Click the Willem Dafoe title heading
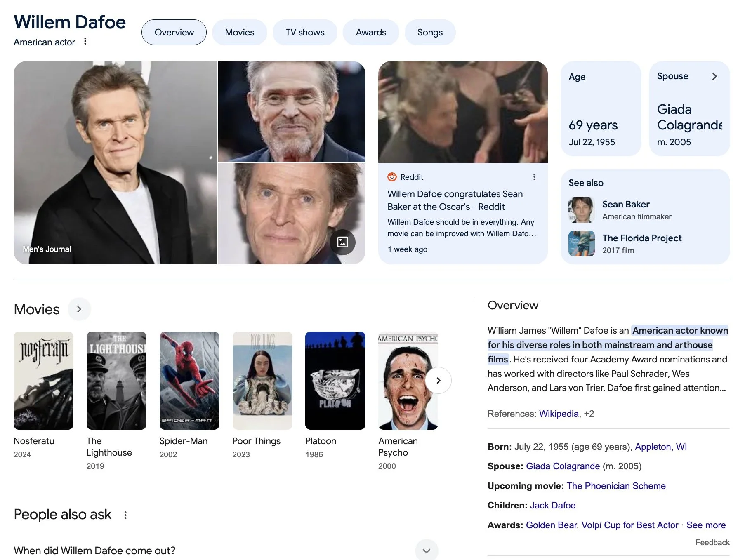 [x=70, y=22]
